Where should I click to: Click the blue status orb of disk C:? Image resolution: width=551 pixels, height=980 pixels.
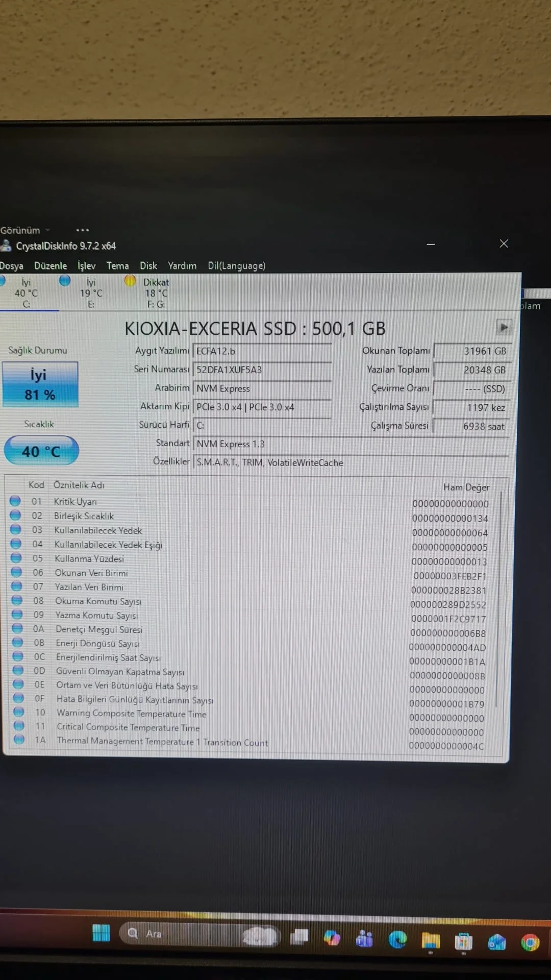tap(2, 281)
